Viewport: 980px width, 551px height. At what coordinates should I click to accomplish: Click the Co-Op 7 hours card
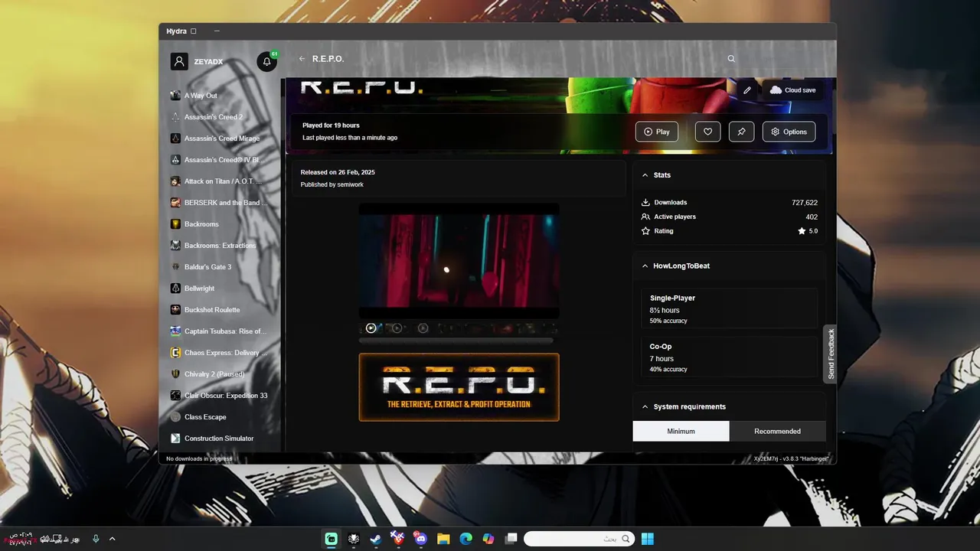(x=729, y=357)
